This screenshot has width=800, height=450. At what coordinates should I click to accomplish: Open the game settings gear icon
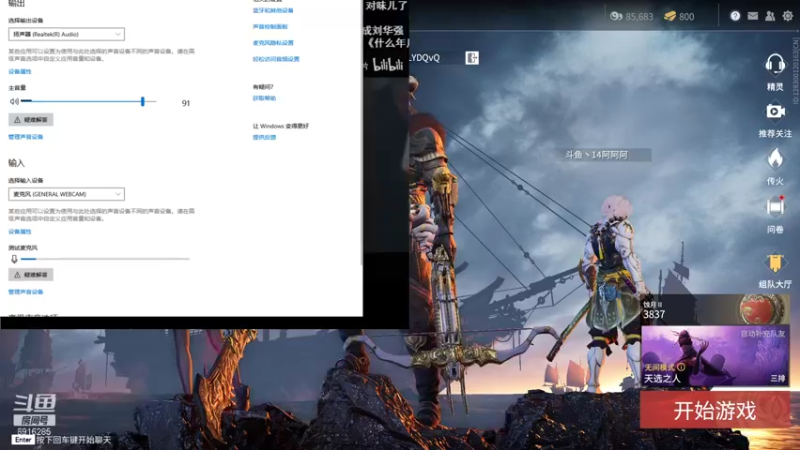(788, 16)
